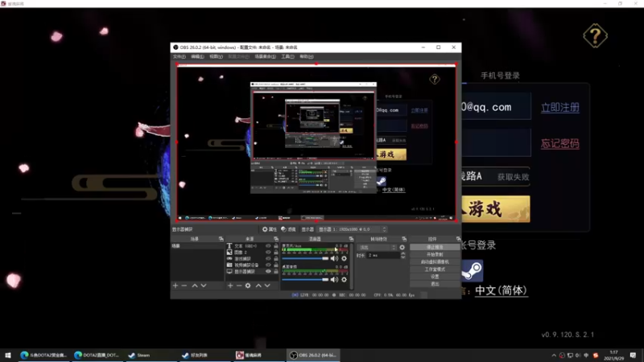Adjust the 麦克风/Aux volume slider
The height and width of the screenshot is (362, 644).
click(306, 258)
